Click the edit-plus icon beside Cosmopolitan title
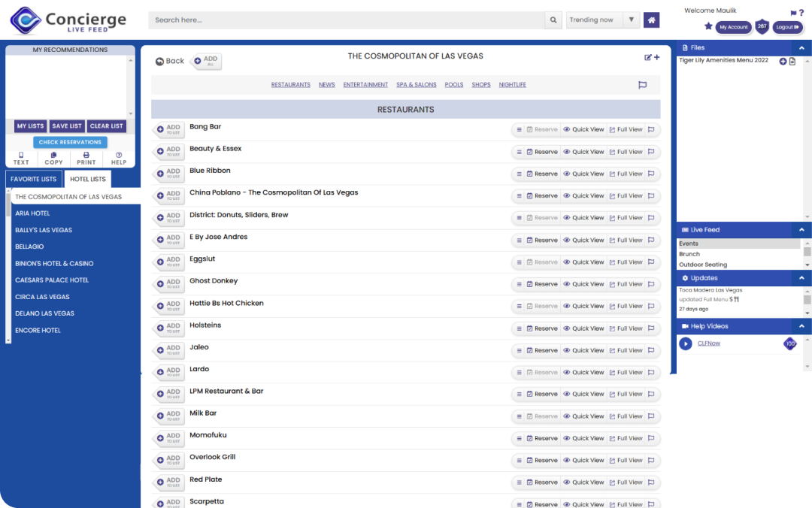Viewport: 812px width, 508px height. pyautogui.click(x=651, y=57)
